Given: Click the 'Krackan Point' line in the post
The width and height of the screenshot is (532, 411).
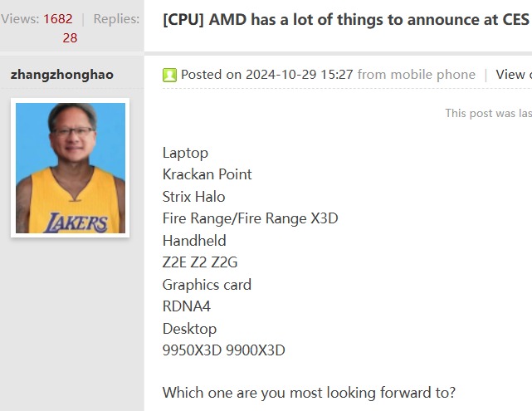Looking at the screenshot, I should click(207, 174).
